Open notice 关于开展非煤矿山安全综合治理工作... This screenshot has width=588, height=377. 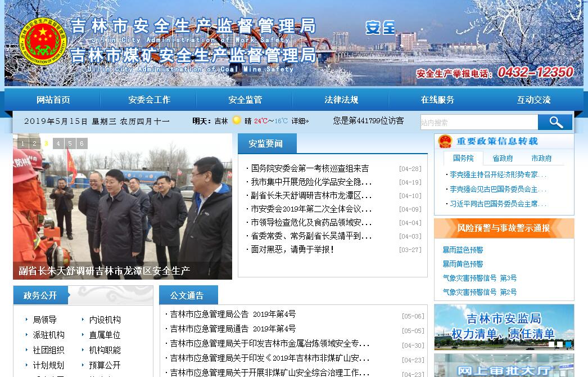pos(270,372)
